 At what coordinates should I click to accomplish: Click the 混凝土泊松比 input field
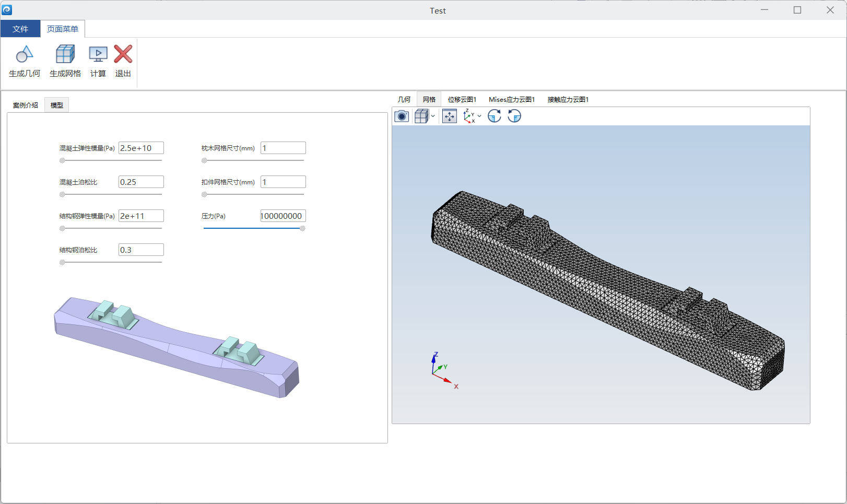tap(141, 182)
